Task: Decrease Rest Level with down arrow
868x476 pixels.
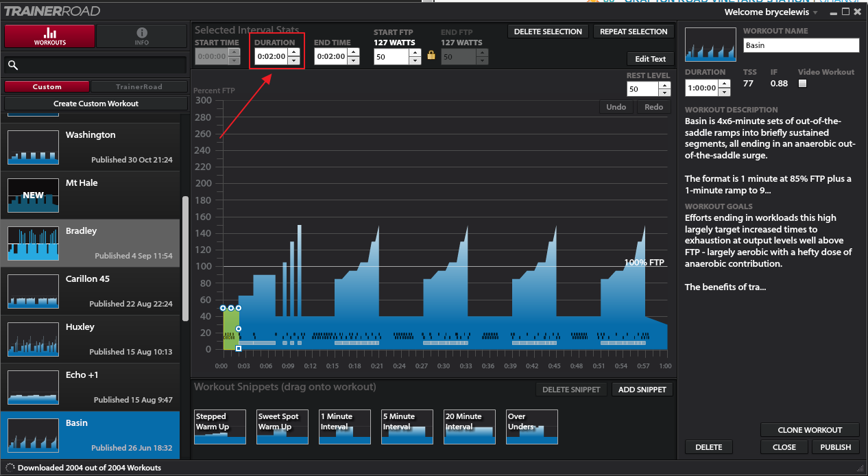Action: [x=664, y=93]
